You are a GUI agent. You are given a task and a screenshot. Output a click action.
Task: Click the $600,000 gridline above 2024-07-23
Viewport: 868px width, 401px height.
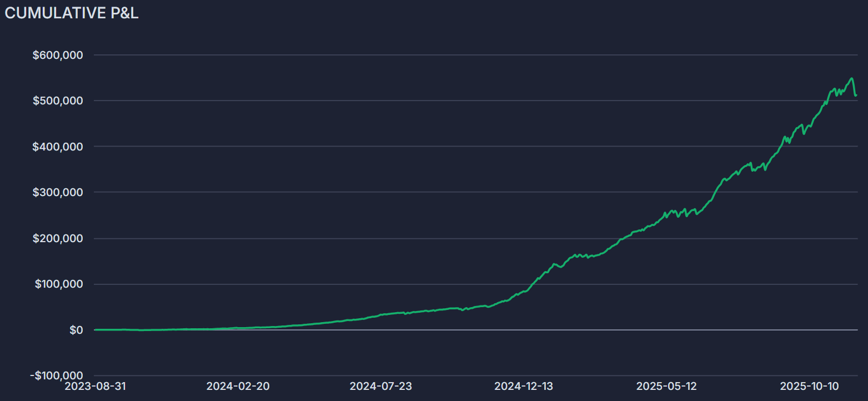tap(380, 55)
